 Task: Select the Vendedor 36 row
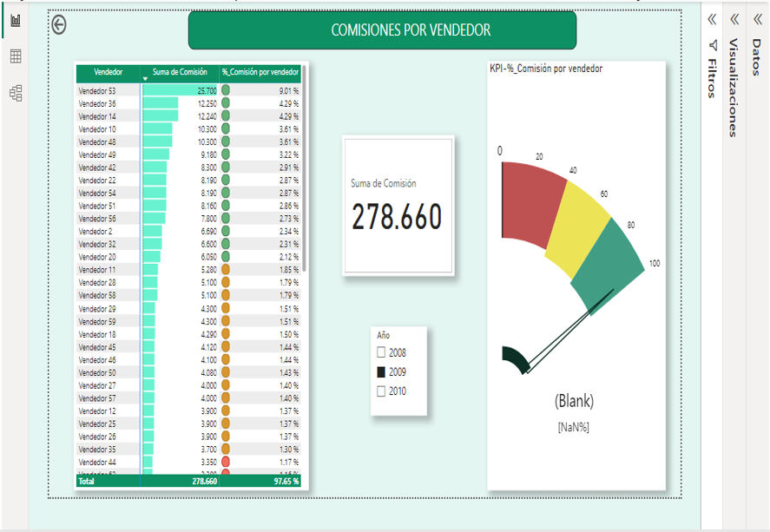pyautogui.click(x=189, y=103)
